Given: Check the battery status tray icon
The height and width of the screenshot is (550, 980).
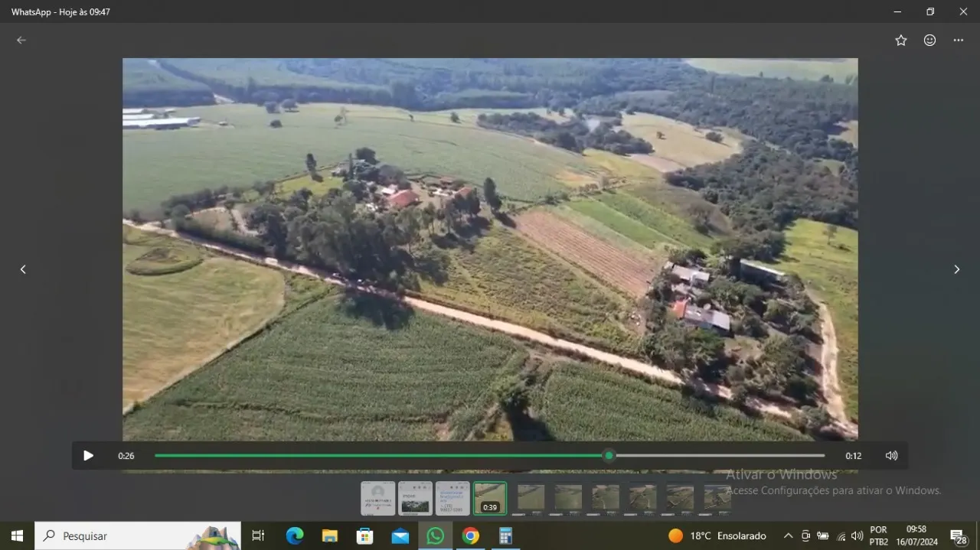Looking at the screenshot, I should point(823,536).
